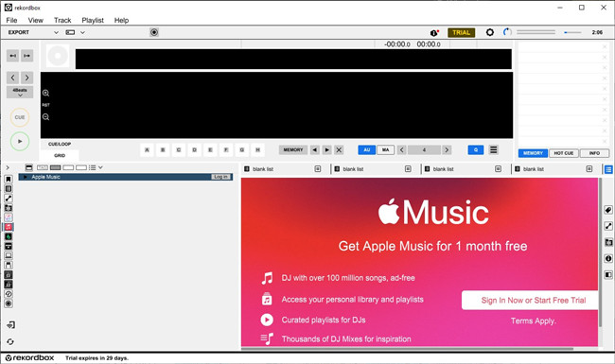Click the circular refresh icon at bottom left
This screenshot has height=364, width=615.
pyautogui.click(x=10, y=341)
